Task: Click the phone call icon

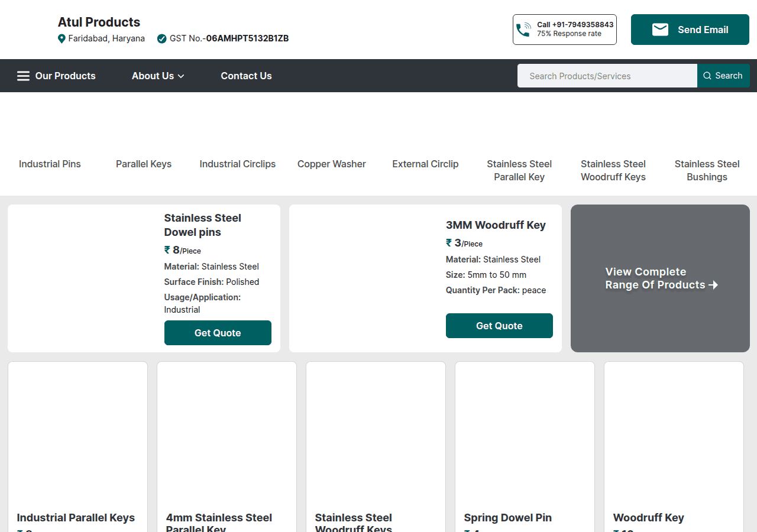Action: tap(523, 30)
